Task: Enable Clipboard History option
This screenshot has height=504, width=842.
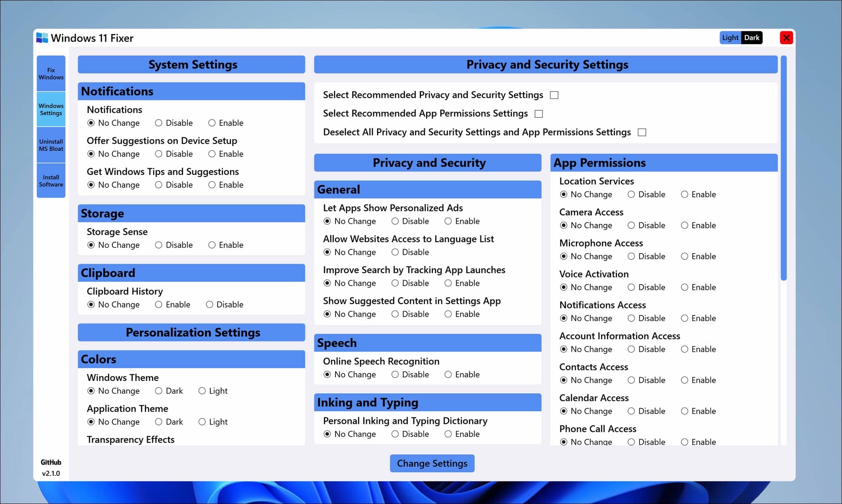Action: pyautogui.click(x=159, y=305)
